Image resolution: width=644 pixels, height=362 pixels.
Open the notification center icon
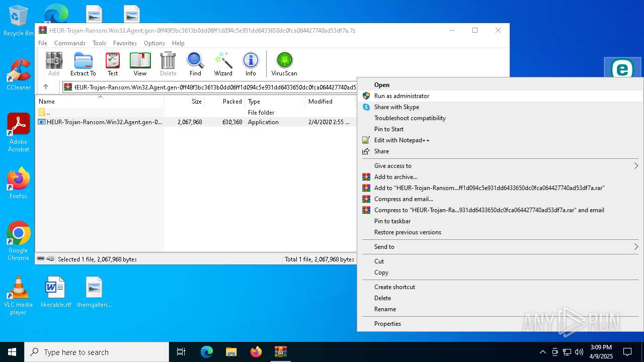pos(627,352)
